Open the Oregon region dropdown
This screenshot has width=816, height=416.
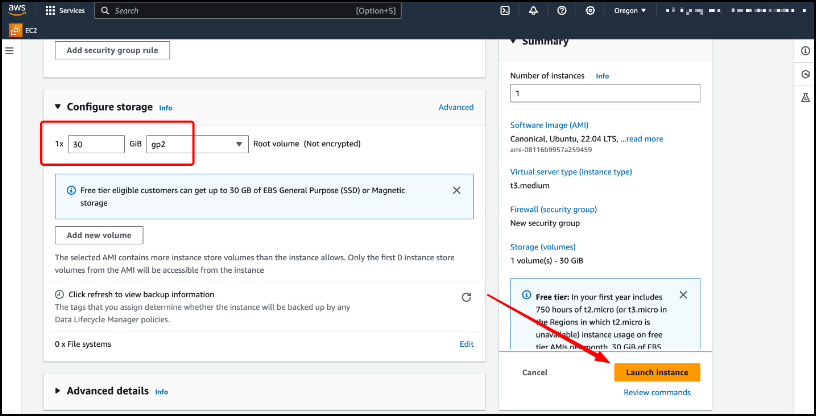click(x=630, y=10)
